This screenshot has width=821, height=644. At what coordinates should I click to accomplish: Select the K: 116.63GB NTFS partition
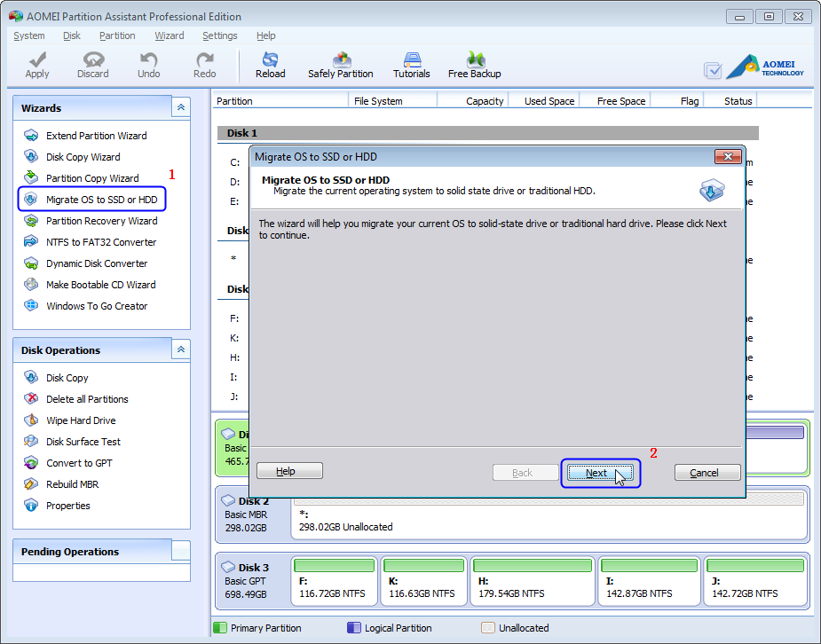coord(423,581)
